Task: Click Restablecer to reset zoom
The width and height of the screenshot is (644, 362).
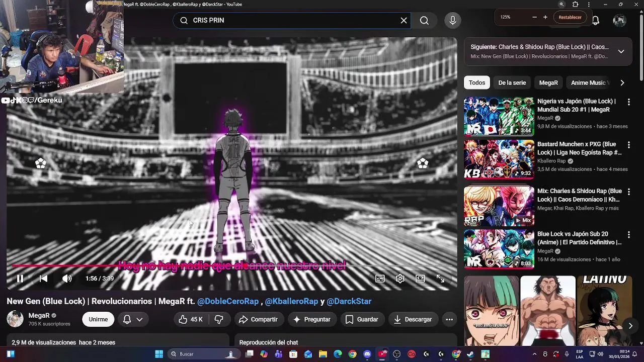Action: (570, 17)
